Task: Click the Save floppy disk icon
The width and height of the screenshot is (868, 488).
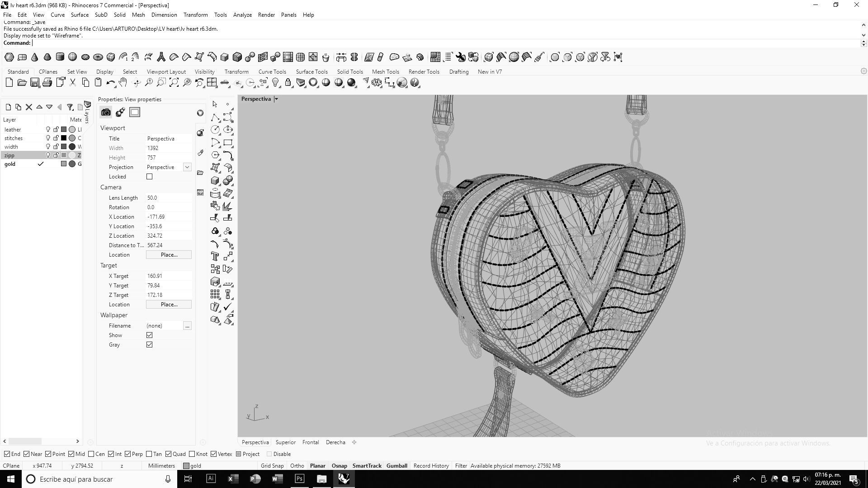Action: (x=34, y=83)
